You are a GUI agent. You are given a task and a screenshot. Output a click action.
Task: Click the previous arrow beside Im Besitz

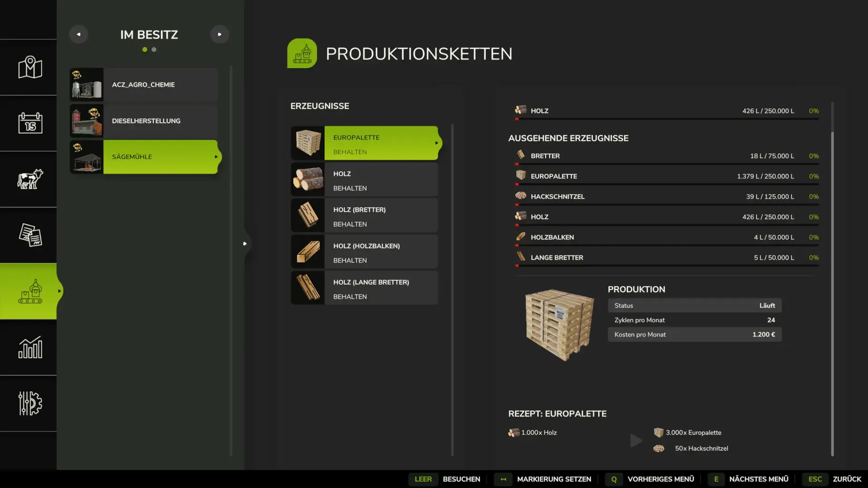point(79,34)
